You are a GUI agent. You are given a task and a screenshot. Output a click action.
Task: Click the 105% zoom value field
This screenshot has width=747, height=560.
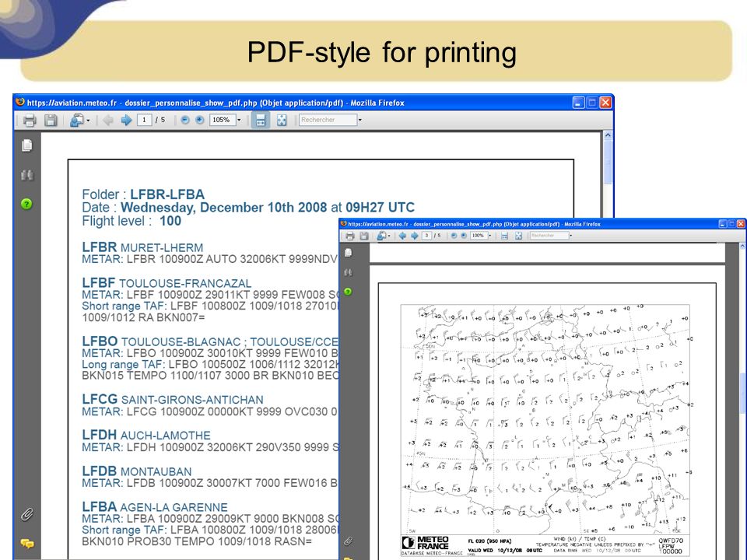point(222,120)
